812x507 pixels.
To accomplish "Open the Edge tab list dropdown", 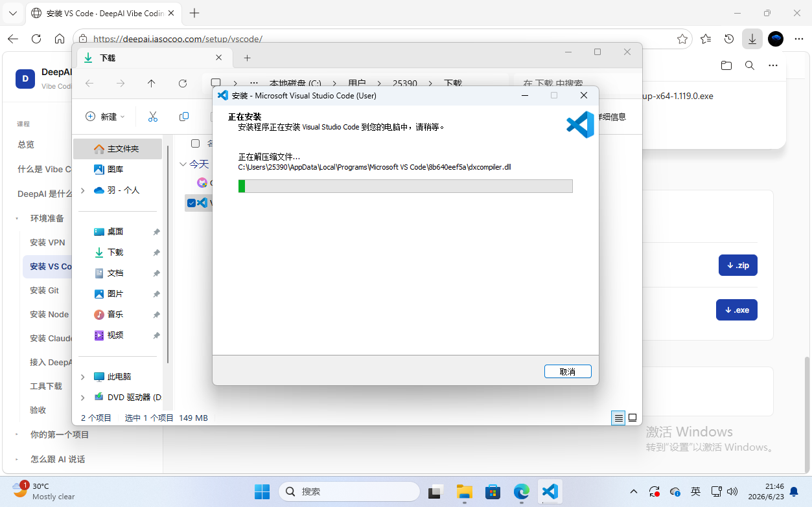I will (x=13, y=13).
